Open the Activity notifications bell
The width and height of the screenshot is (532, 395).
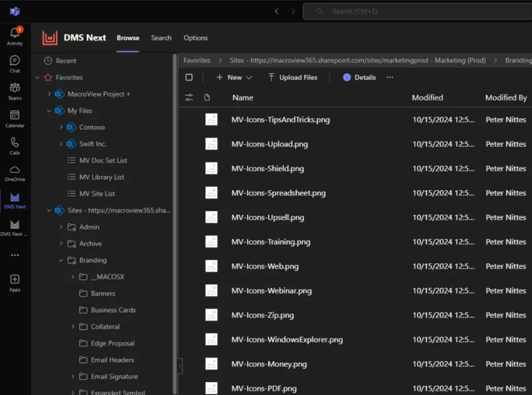(15, 36)
